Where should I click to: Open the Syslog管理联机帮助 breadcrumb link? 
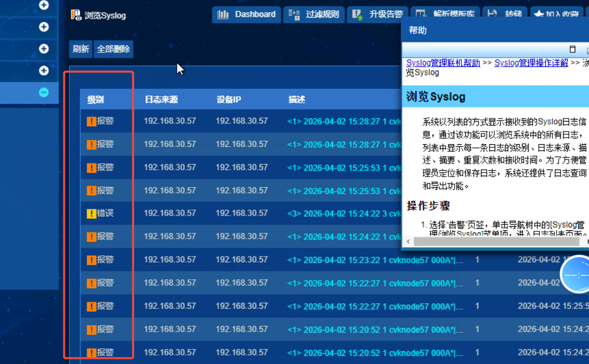[443, 63]
